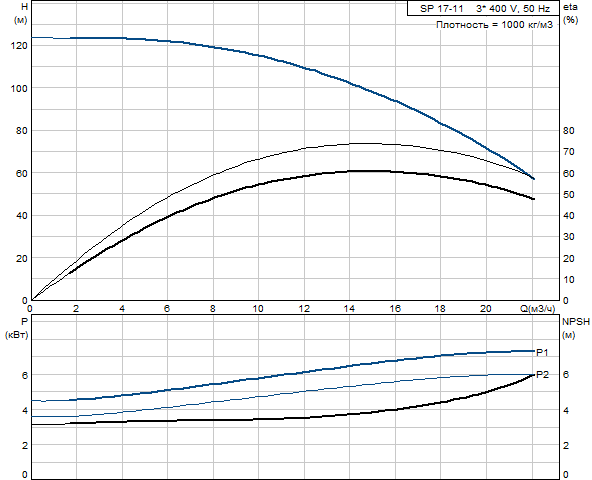Click the 120 tick on the H axis
The image size is (592, 480).
coord(19,46)
